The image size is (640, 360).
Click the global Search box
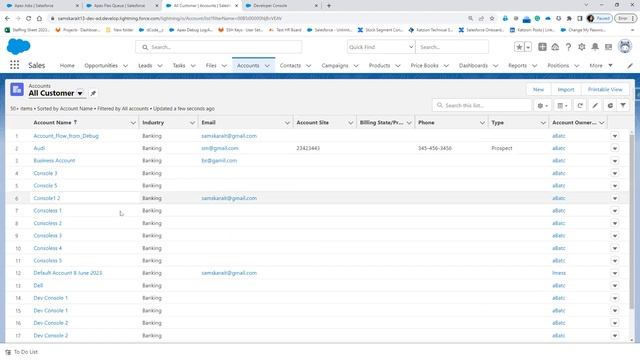tap(219, 47)
